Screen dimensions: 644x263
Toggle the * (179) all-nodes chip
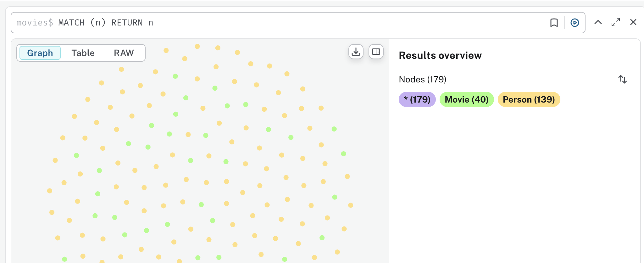click(x=417, y=99)
